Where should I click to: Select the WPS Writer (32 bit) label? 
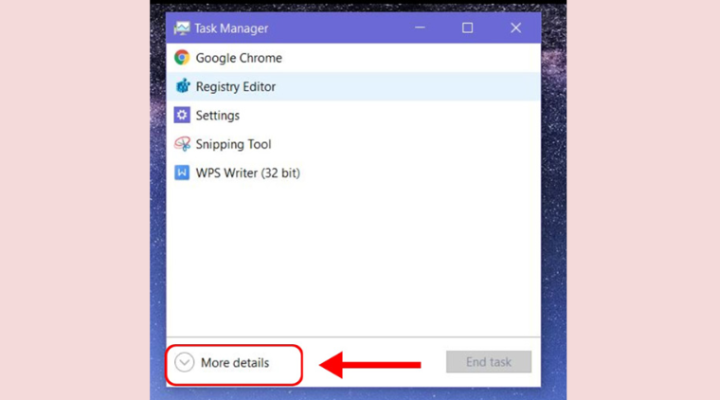(x=248, y=173)
